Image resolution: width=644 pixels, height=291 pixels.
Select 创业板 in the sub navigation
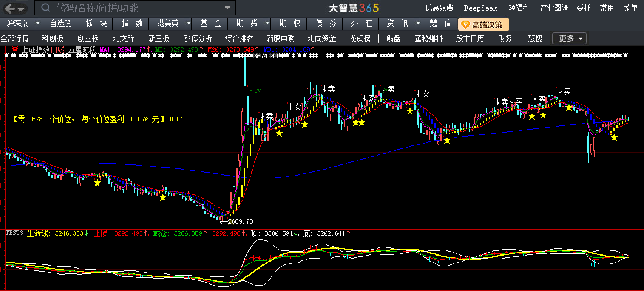pyautogui.click(x=88, y=39)
